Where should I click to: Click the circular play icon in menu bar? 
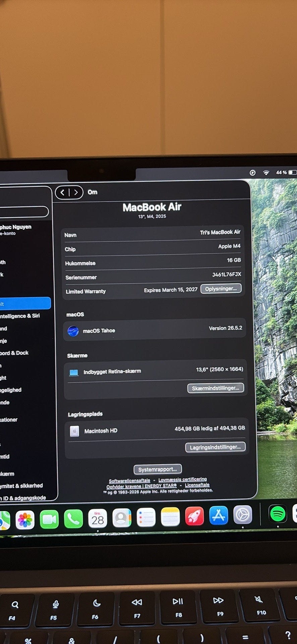pyautogui.click(x=252, y=173)
